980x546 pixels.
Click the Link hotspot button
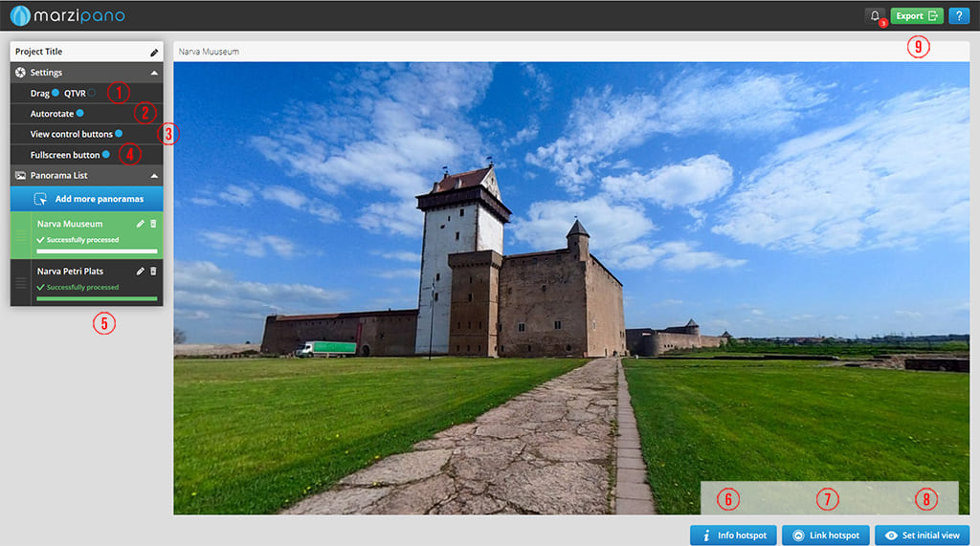(826, 535)
